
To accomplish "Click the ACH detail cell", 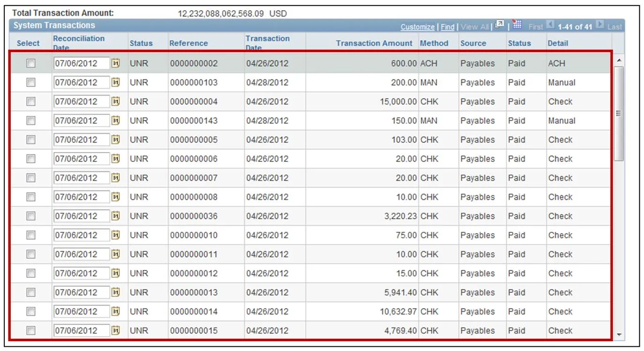I will pyautogui.click(x=557, y=63).
